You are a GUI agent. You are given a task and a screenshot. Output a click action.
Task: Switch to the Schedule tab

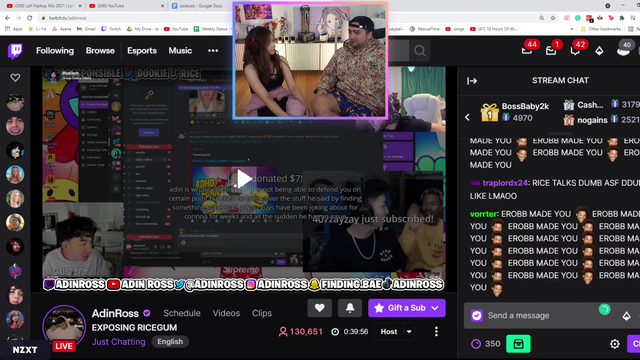tap(182, 313)
